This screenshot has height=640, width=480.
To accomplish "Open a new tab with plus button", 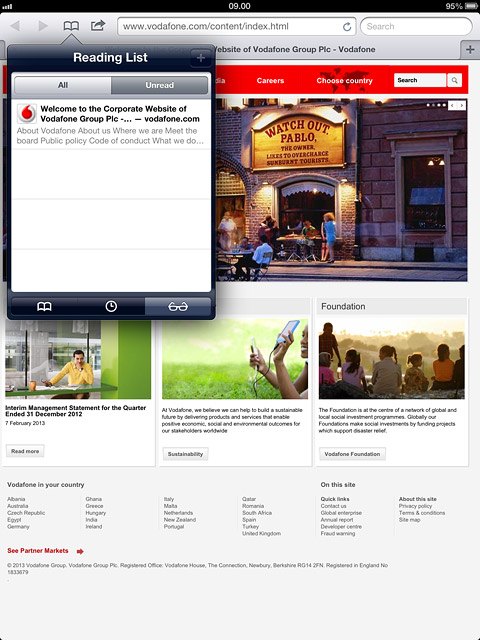I will point(470,50).
